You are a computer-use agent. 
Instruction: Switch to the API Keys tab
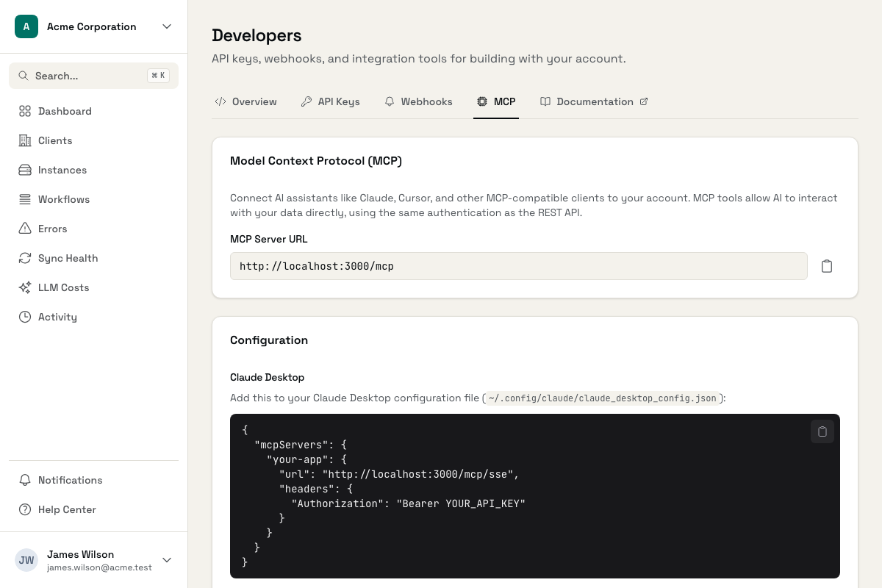331,101
